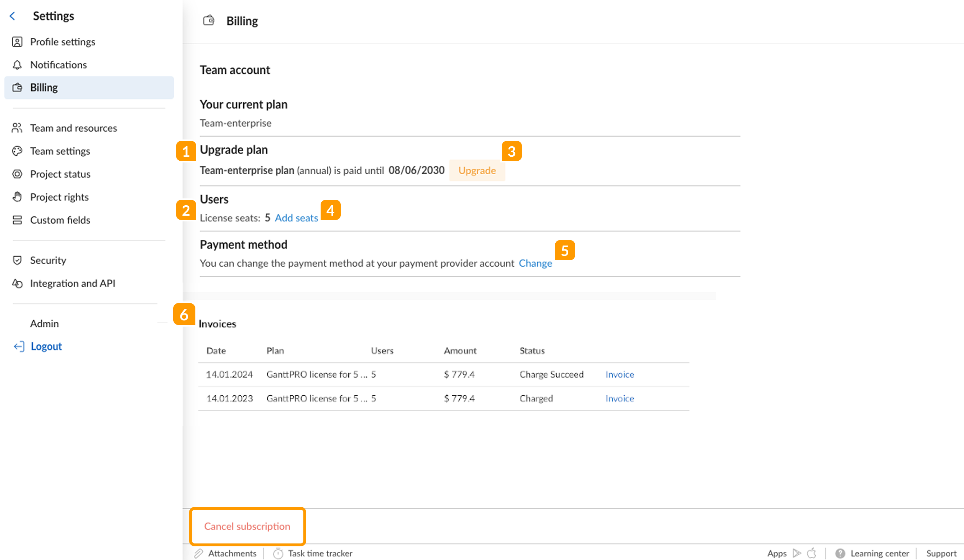Click the Security shield icon
The image size is (964, 560).
(17, 260)
